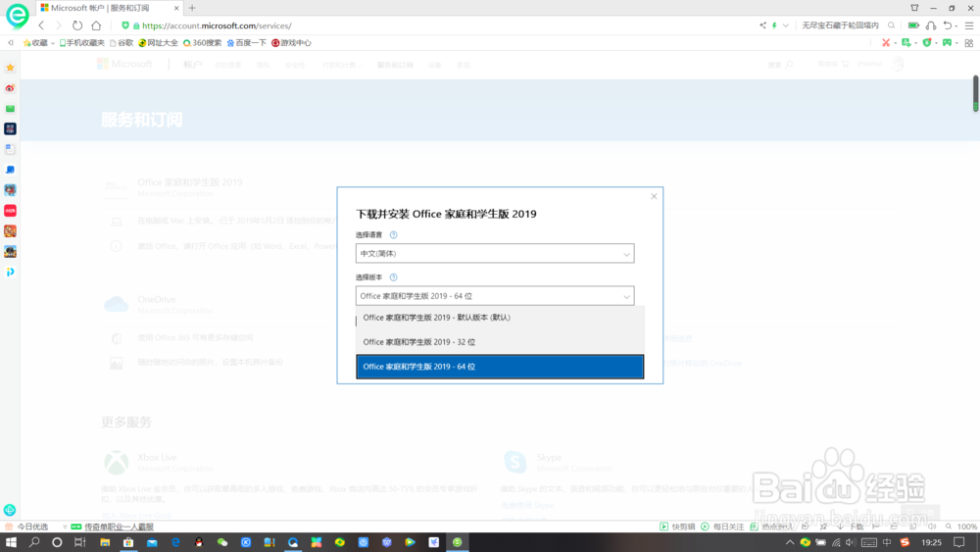The height and width of the screenshot is (552, 980).
Task: Open the extensions grid icon
Action: pyautogui.click(x=969, y=43)
